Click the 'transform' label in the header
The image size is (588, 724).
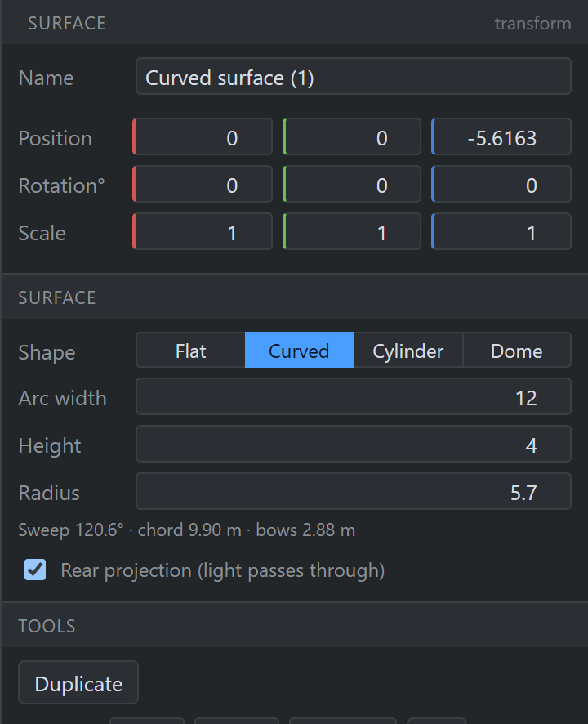coord(532,23)
